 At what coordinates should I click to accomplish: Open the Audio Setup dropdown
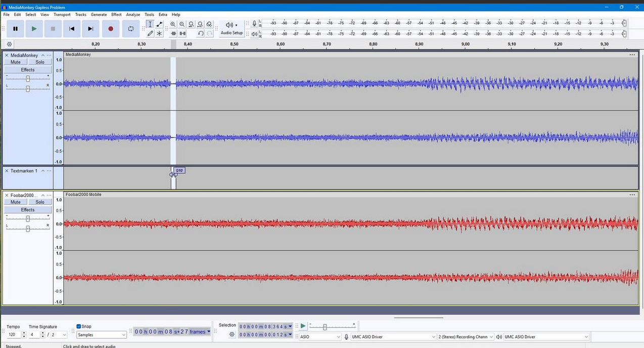(x=232, y=29)
